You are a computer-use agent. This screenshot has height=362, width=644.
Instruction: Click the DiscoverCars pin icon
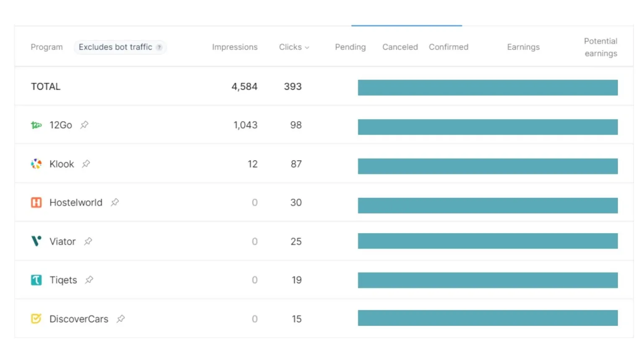click(x=121, y=319)
